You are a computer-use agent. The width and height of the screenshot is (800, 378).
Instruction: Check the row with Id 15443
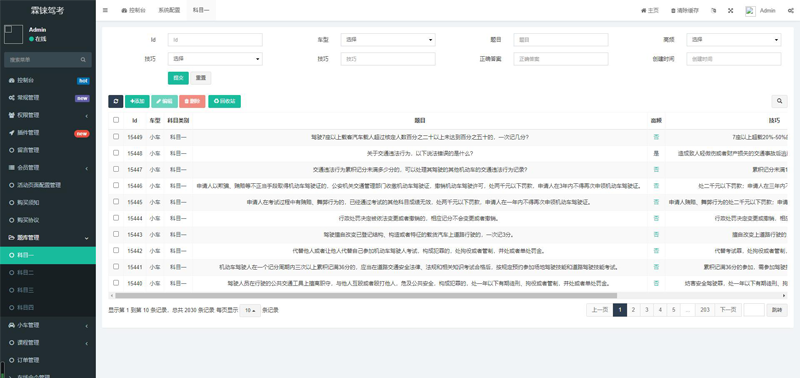click(x=116, y=234)
